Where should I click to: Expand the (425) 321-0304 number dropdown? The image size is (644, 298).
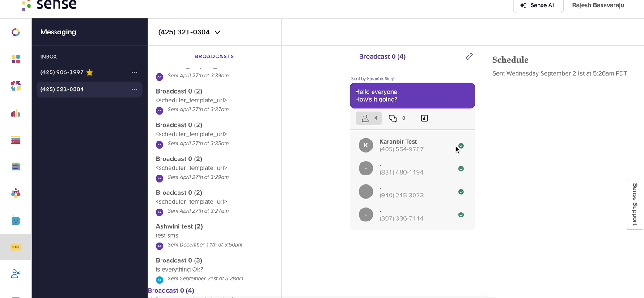pos(190,32)
